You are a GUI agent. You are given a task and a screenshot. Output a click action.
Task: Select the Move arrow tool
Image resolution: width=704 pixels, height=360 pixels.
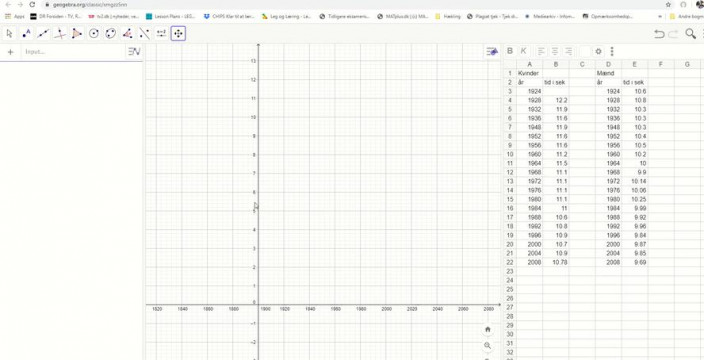[10, 34]
